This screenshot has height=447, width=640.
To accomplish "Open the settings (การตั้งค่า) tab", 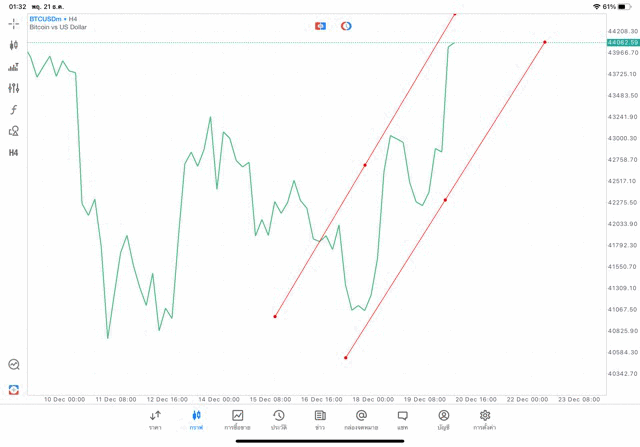I will 485,419.
